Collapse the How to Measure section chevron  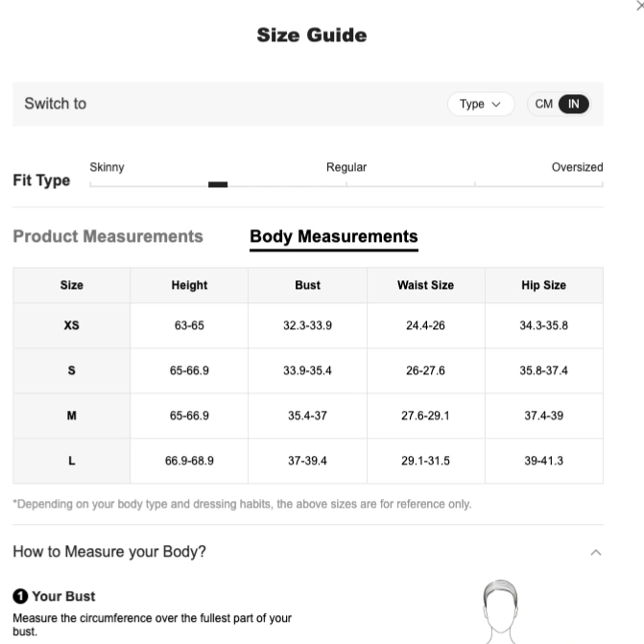(x=596, y=552)
